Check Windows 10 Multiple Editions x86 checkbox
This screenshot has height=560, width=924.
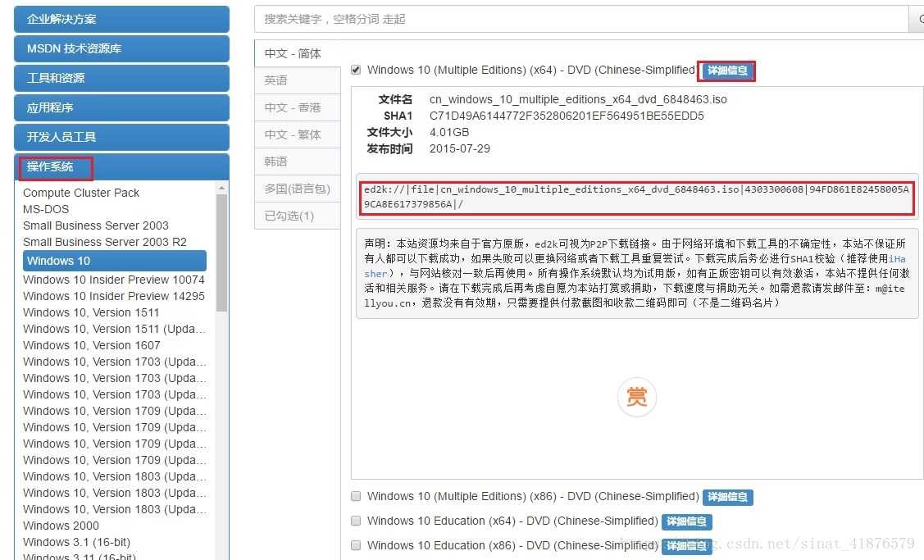click(x=356, y=496)
